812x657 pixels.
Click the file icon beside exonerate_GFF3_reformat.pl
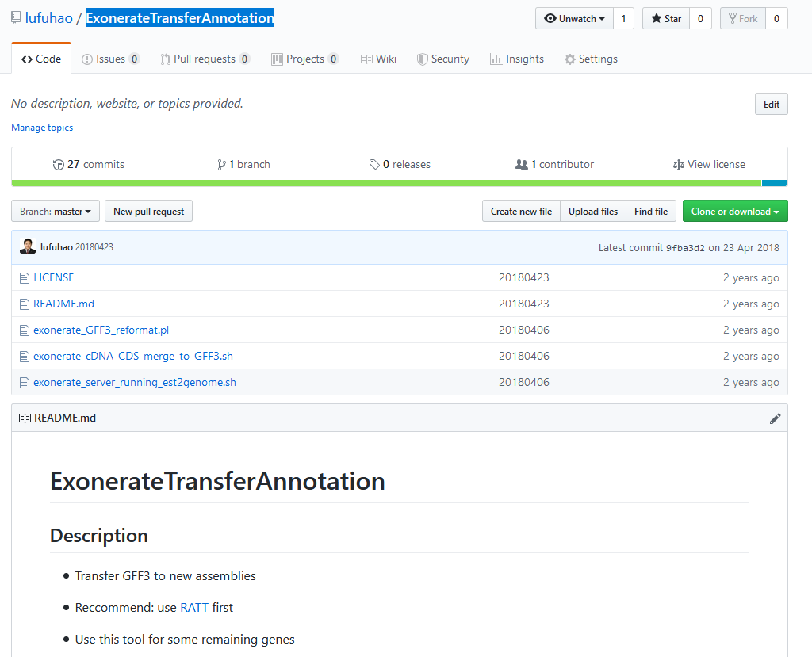25,330
